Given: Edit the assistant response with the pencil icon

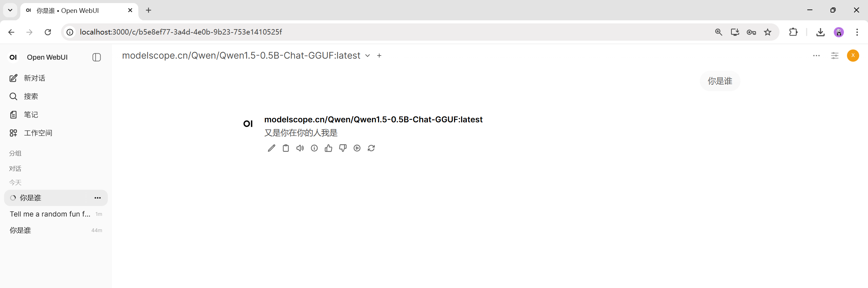Looking at the screenshot, I should click(x=272, y=148).
